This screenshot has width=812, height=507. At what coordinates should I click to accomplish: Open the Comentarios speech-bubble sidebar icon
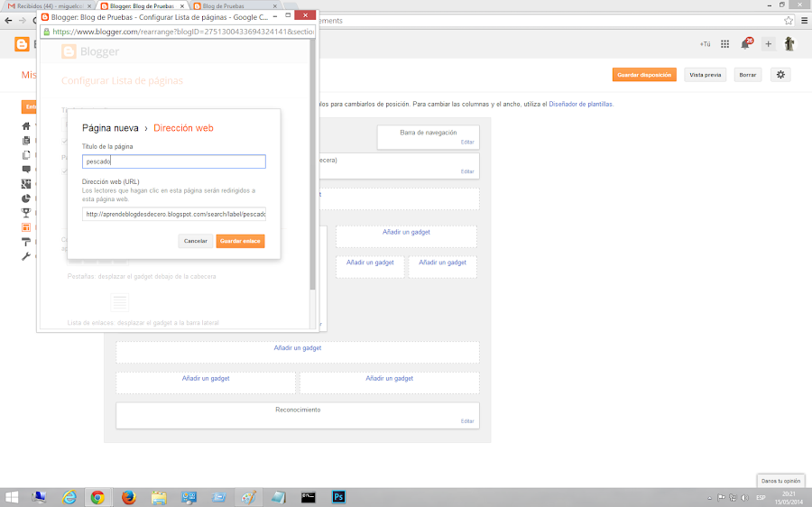point(26,169)
